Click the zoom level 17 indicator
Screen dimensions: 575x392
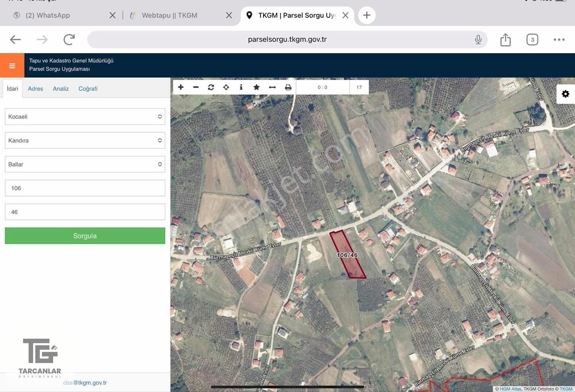(359, 87)
